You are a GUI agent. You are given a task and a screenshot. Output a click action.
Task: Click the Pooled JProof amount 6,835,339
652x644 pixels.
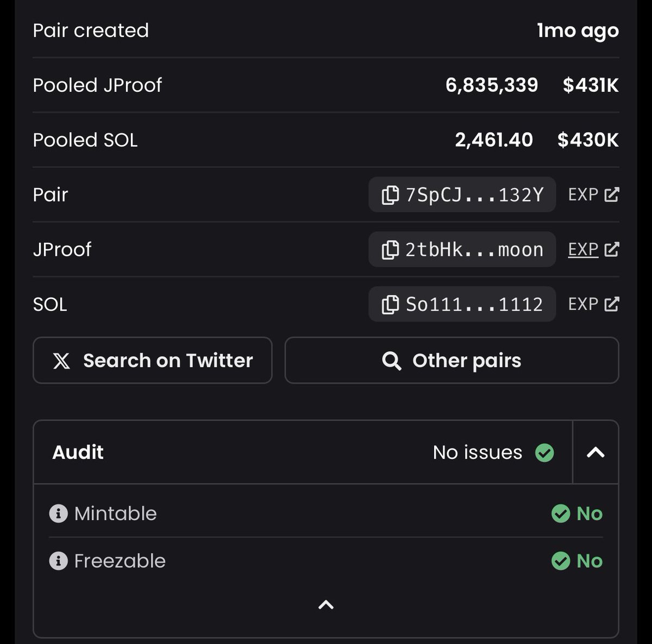[492, 85]
